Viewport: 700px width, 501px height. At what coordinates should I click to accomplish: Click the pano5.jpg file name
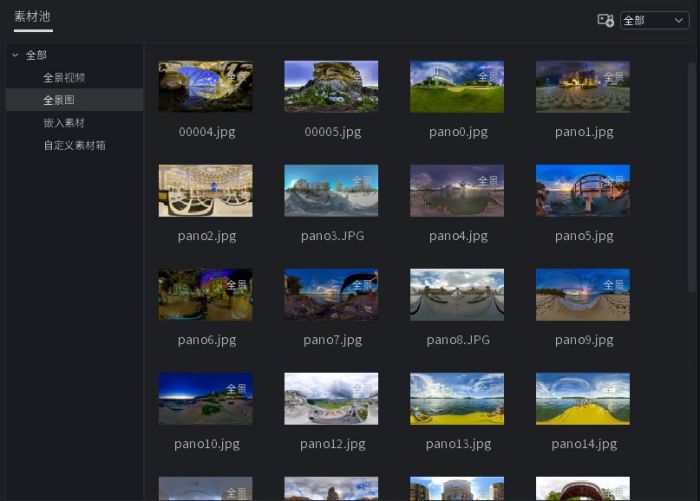(x=584, y=236)
